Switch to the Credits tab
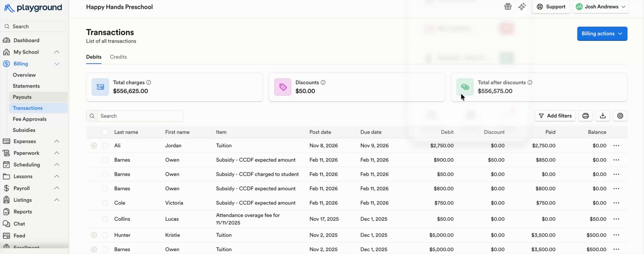The width and height of the screenshot is (644, 254). click(x=118, y=57)
